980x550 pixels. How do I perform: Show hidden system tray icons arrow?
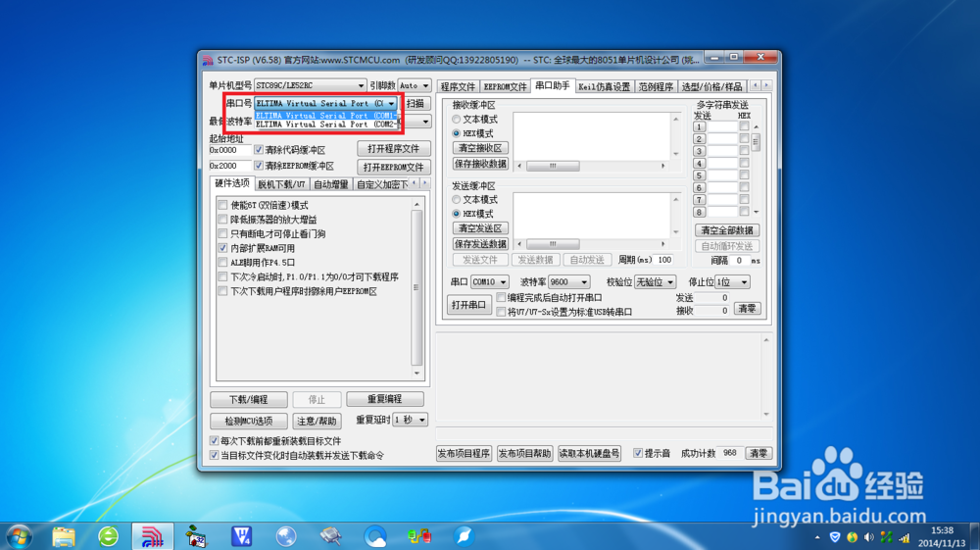pyautogui.click(x=817, y=537)
